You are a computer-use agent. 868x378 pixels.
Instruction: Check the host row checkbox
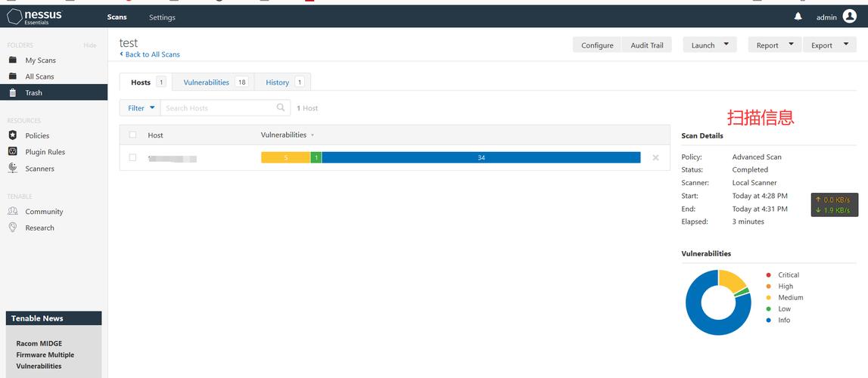pyautogui.click(x=132, y=157)
